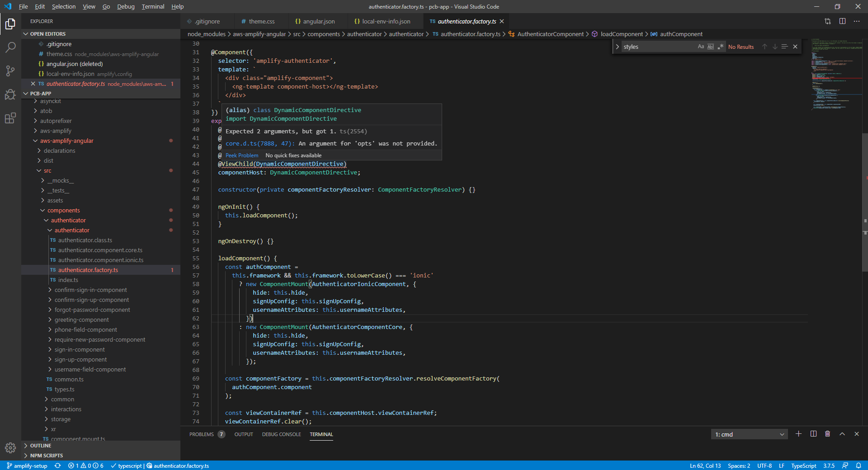Toggle Use Regular Expression in find widget
This screenshot has height=470, width=868.
[x=721, y=47]
